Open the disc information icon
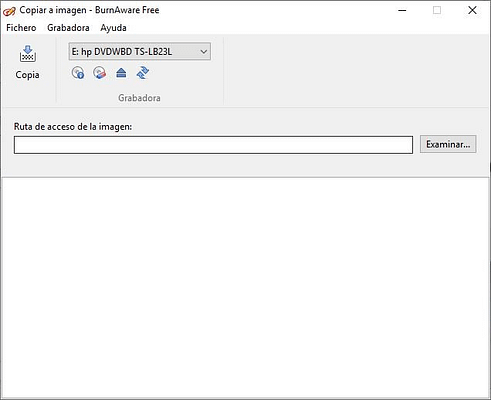The height and width of the screenshot is (400, 491). click(78, 73)
